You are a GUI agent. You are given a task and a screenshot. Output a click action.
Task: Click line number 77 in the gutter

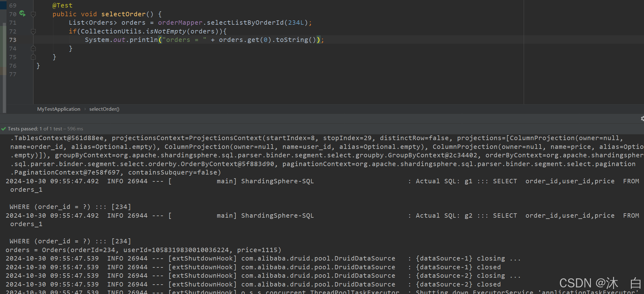(13, 74)
